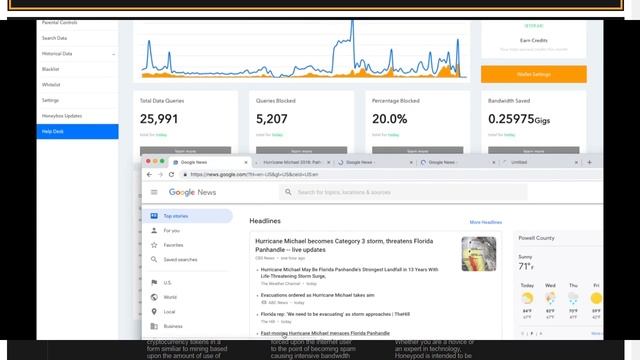The height and width of the screenshot is (360, 640).
Task: Click the button under Total Data Queries
Action: [185, 151]
